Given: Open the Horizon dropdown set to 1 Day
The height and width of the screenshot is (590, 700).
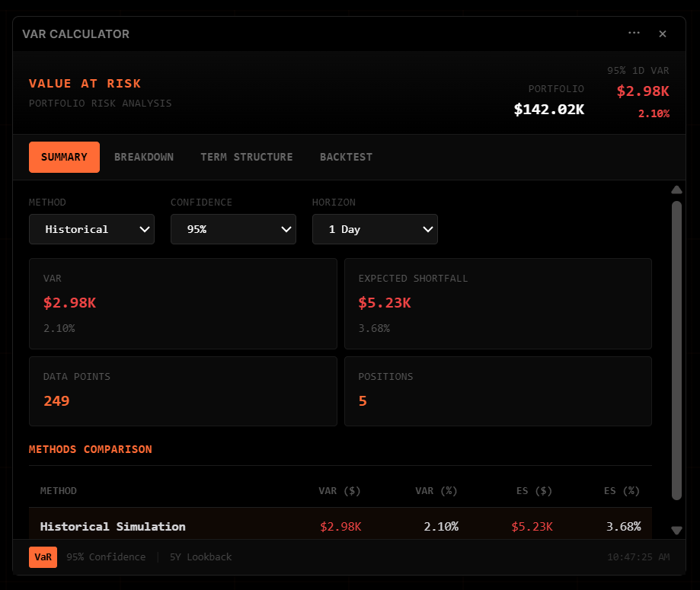Looking at the screenshot, I should pos(375,229).
